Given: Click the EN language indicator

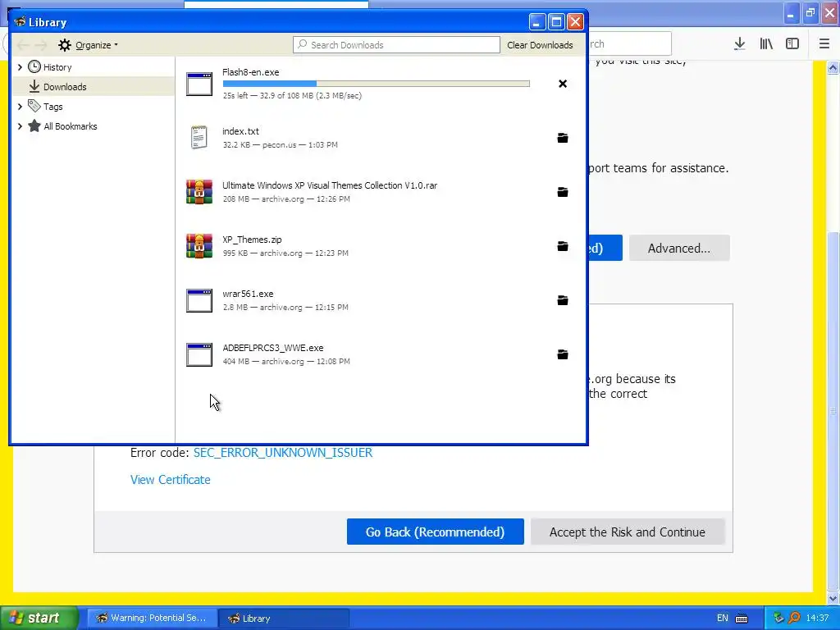Looking at the screenshot, I should (722, 619).
